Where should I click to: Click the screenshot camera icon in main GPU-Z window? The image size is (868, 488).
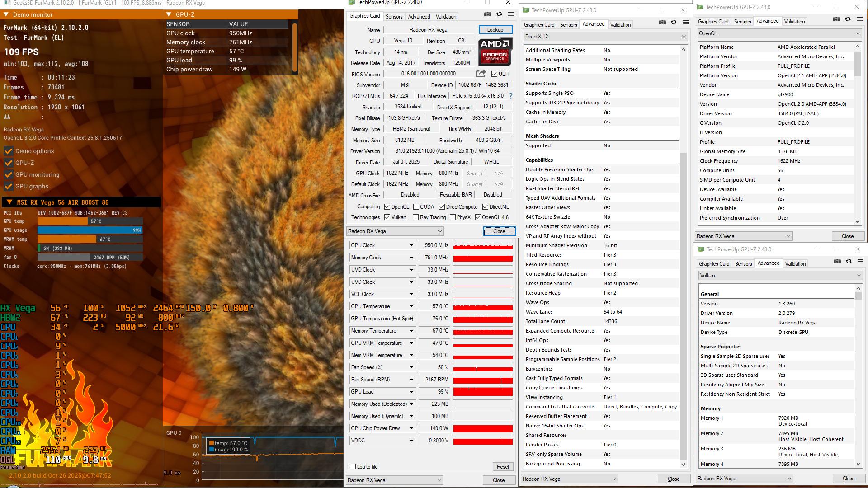[x=487, y=14]
